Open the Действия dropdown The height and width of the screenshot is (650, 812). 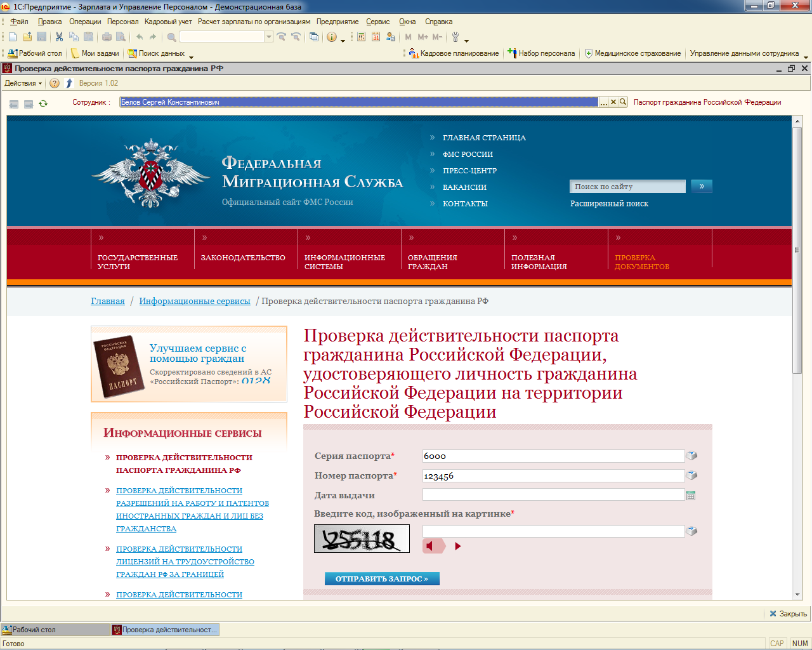[x=23, y=83]
